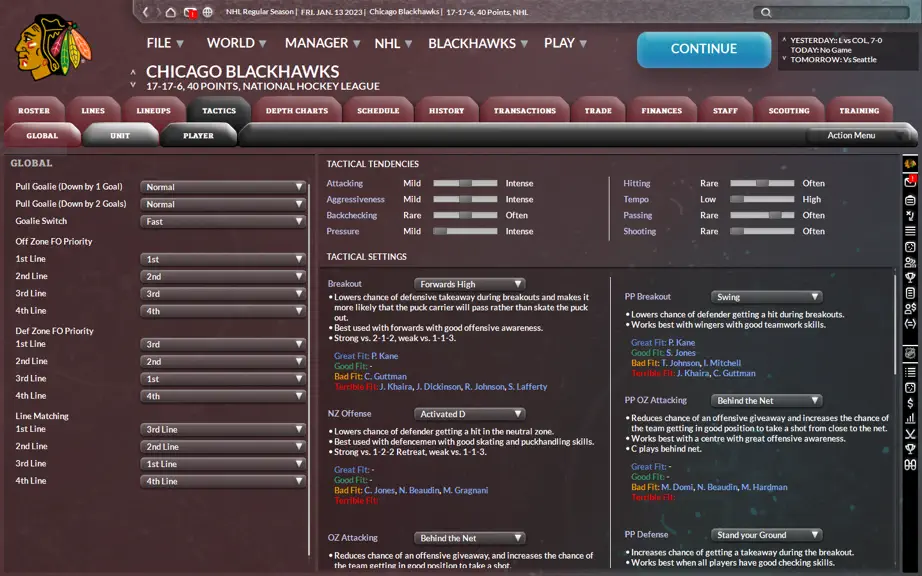Switch to the ROSTER tab
The width and height of the screenshot is (922, 576).
click(x=34, y=110)
